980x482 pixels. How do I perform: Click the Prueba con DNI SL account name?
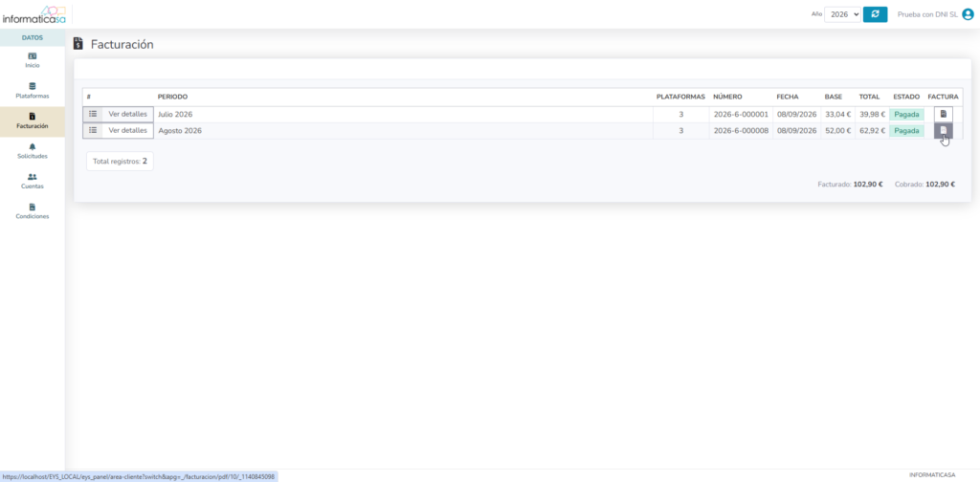[927, 14]
